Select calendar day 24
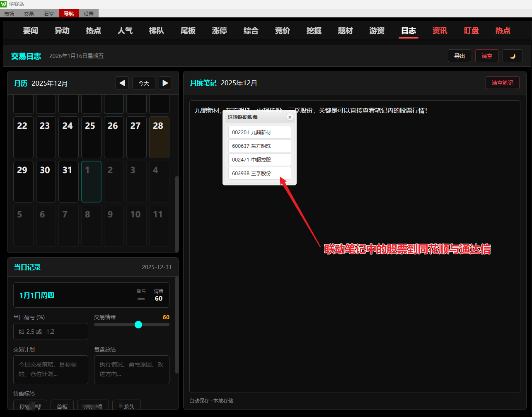 click(x=68, y=137)
